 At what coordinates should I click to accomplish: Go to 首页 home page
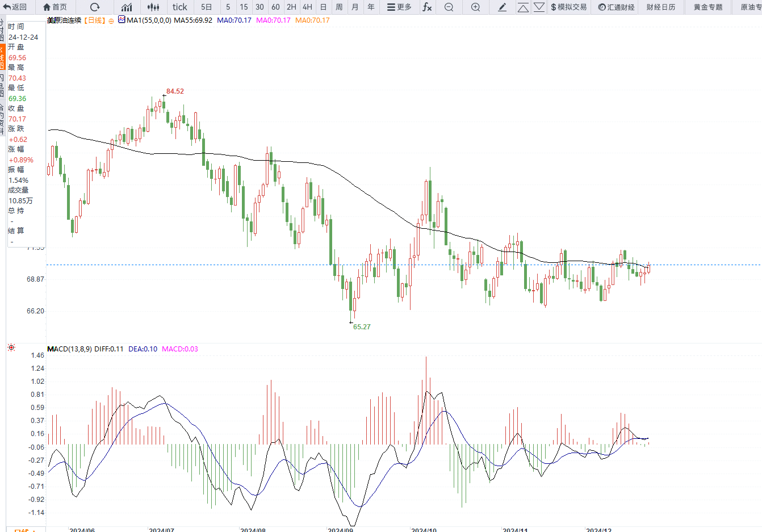55,7
